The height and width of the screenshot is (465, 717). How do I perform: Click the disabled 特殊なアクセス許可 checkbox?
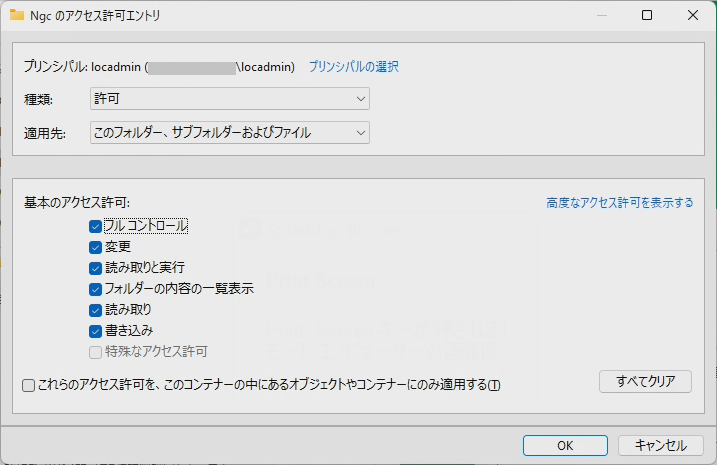95,353
